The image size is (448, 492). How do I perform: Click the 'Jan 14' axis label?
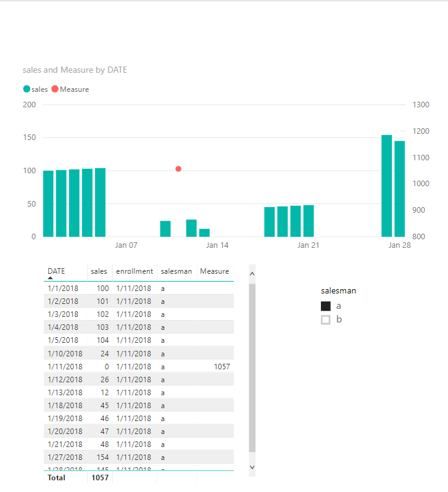[x=217, y=245]
